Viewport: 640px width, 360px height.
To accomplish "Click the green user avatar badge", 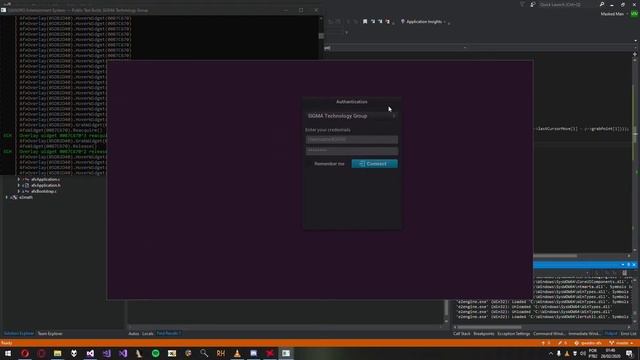I will point(634,14).
